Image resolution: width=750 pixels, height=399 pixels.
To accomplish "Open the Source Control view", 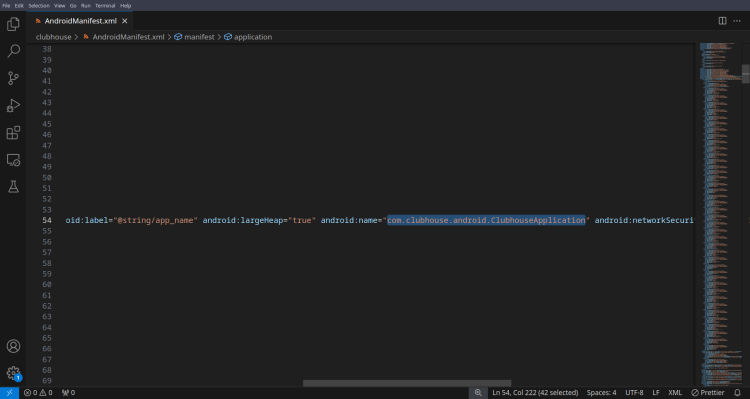I will point(13,78).
